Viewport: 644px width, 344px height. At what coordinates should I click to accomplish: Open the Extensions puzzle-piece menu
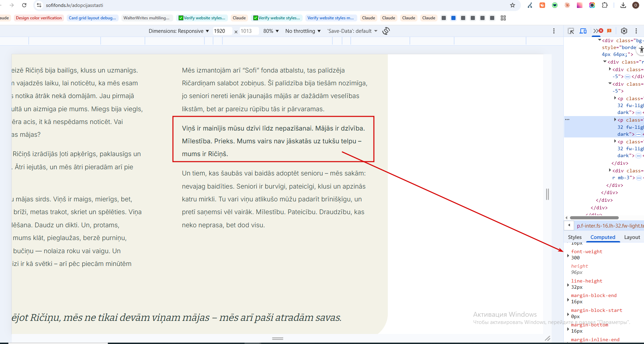(x=605, y=5)
